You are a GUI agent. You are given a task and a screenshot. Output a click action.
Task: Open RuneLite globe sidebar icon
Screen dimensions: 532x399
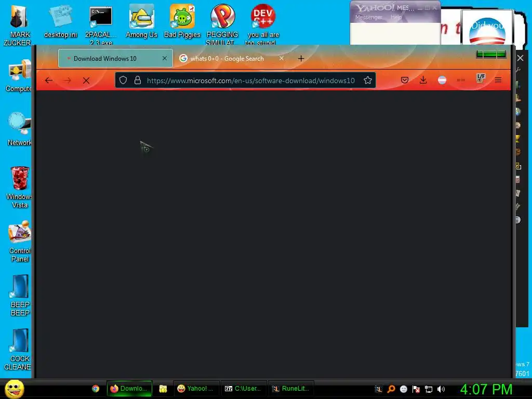(518, 111)
